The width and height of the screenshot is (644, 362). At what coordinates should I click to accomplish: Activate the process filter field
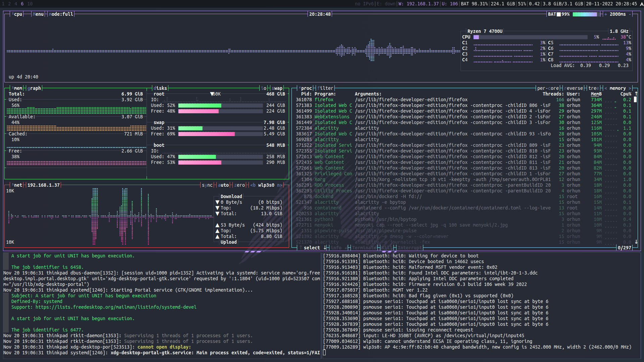click(325, 88)
